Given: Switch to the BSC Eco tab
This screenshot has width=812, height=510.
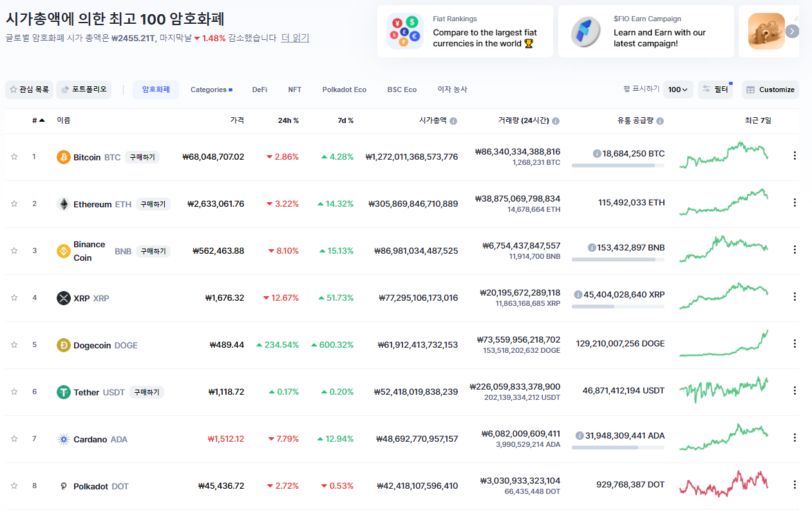Looking at the screenshot, I should point(402,90).
